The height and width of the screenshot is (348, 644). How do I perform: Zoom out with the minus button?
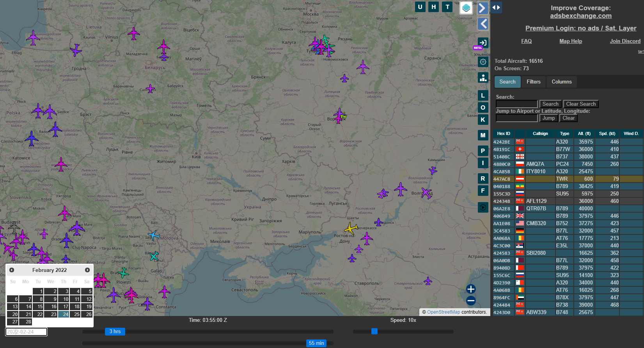(471, 300)
